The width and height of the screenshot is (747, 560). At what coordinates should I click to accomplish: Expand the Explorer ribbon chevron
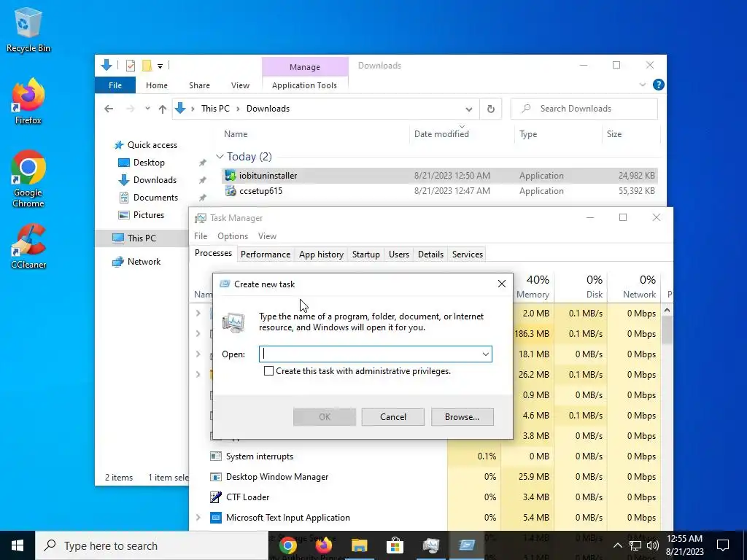click(642, 85)
